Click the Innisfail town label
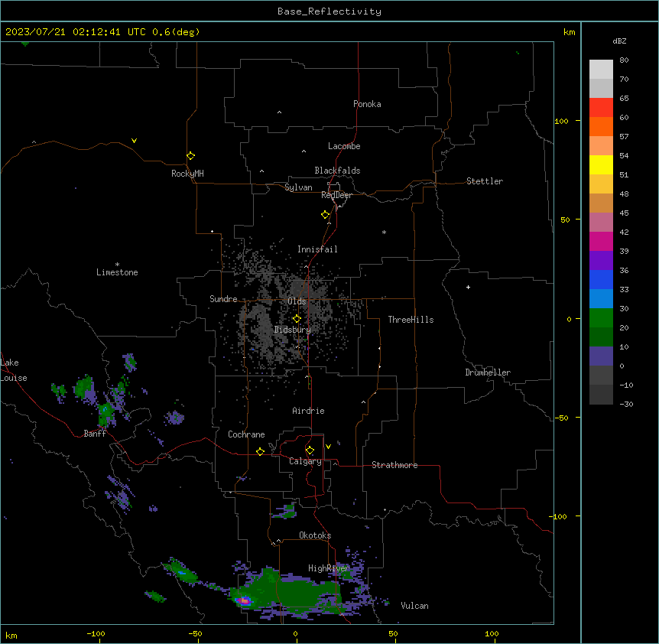The image size is (659, 644). (x=317, y=249)
